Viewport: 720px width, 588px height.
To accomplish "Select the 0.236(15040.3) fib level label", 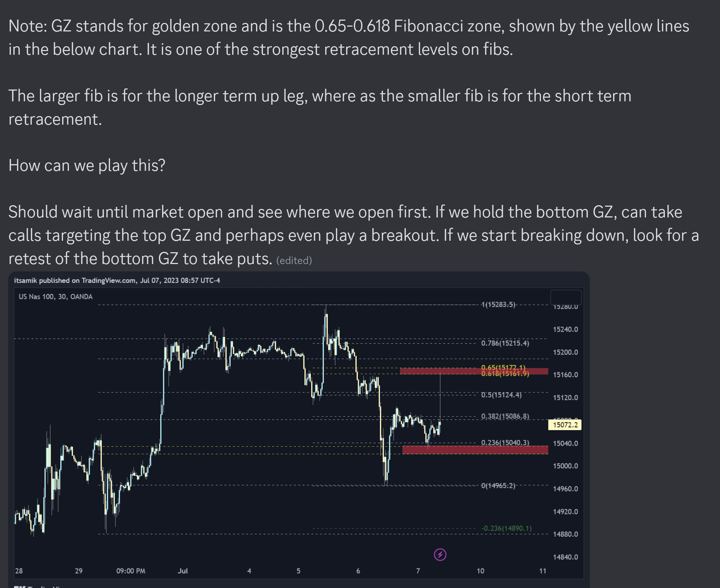I will pos(505,442).
